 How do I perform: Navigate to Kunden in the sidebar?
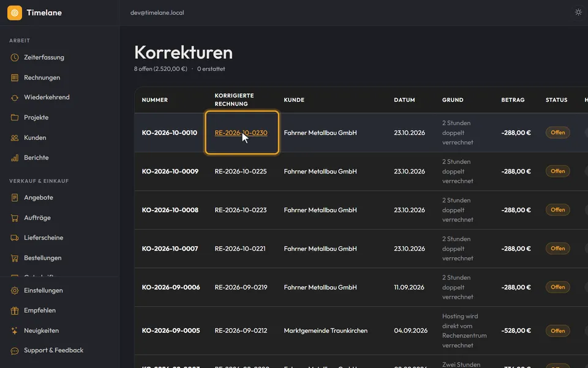pyautogui.click(x=35, y=138)
